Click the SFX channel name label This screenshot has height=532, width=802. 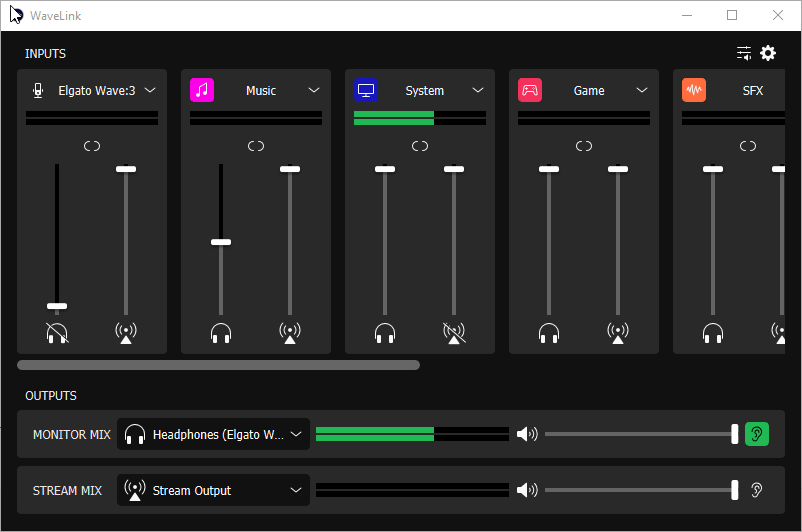tap(752, 91)
